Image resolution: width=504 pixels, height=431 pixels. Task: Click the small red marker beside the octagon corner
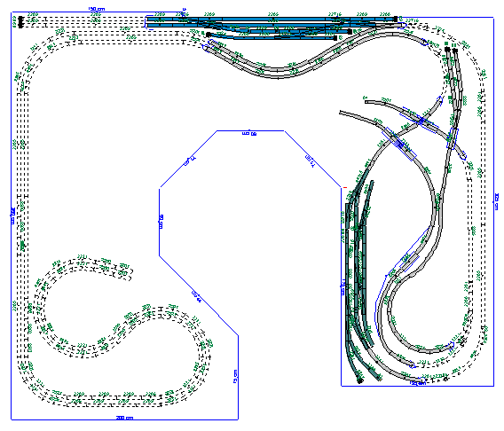click(345, 187)
